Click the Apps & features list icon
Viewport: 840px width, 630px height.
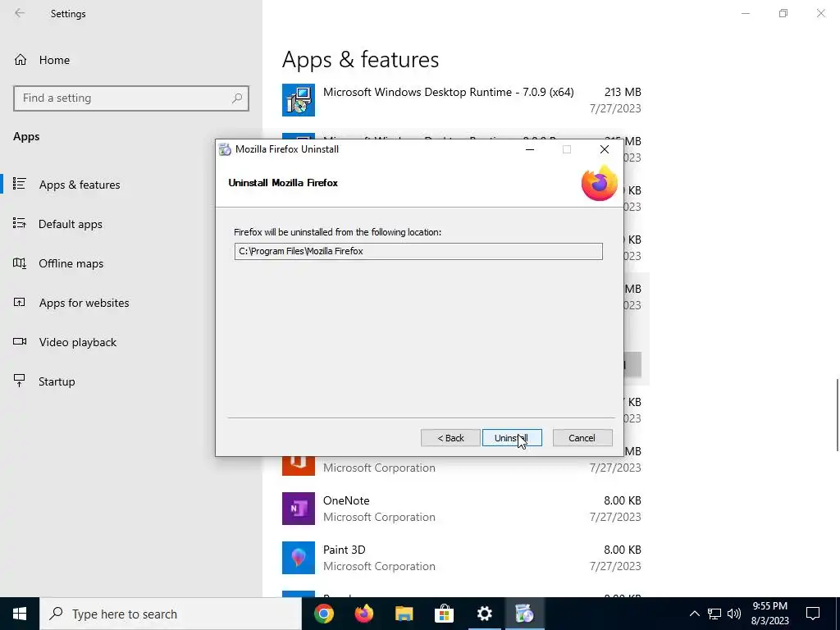click(x=20, y=184)
